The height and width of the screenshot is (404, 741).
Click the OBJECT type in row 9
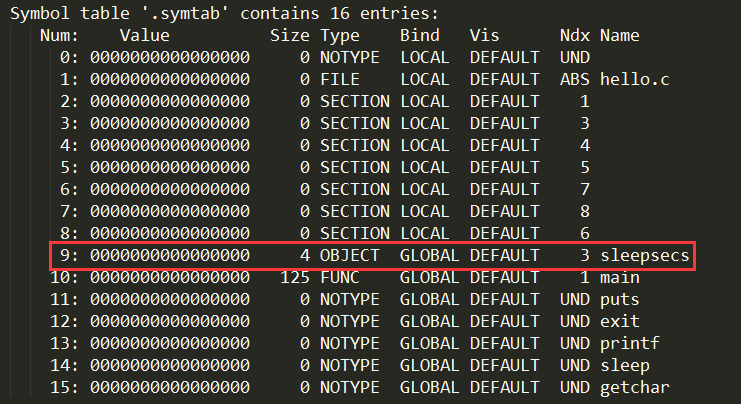pyautogui.click(x=350, y=256)
